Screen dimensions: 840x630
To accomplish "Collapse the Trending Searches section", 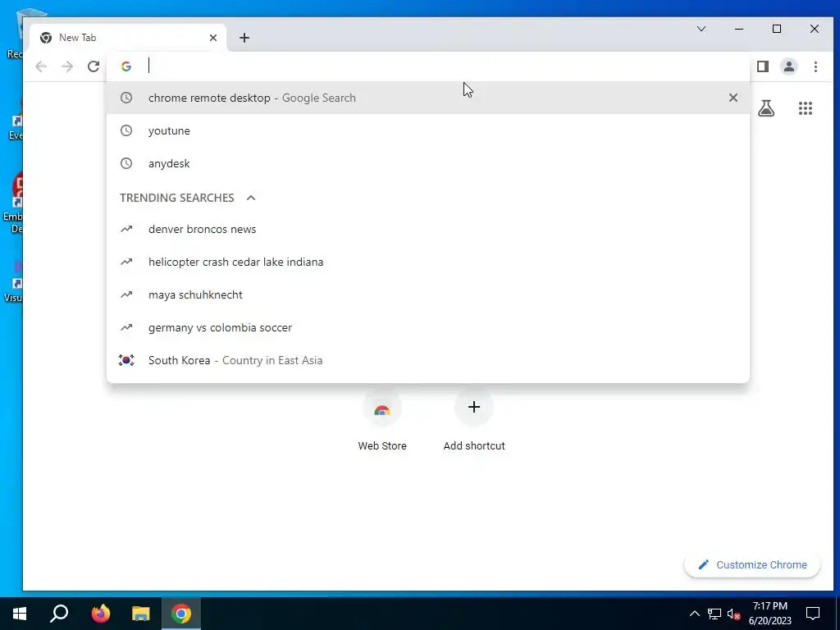I will click(x=251, y=198).
